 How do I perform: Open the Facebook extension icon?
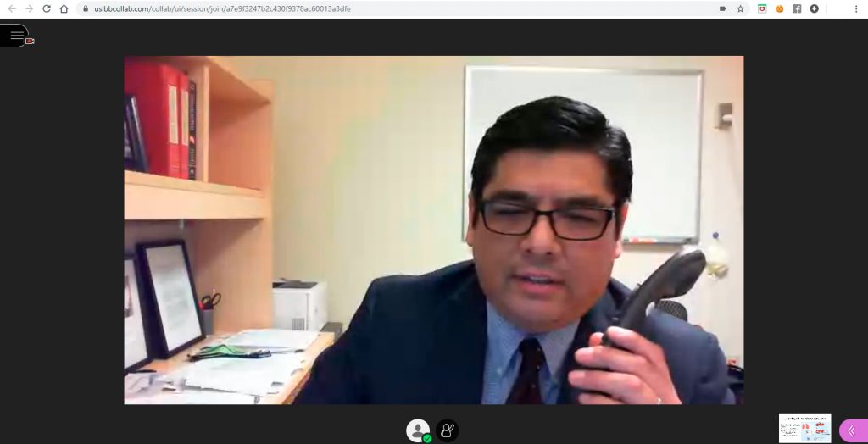[x=797, y=8]
